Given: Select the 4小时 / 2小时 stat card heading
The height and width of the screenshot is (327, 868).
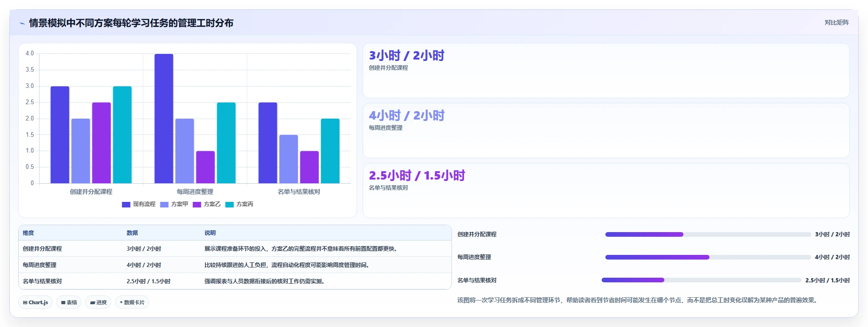Looking at the screenshot, I should tap(407, 116).
